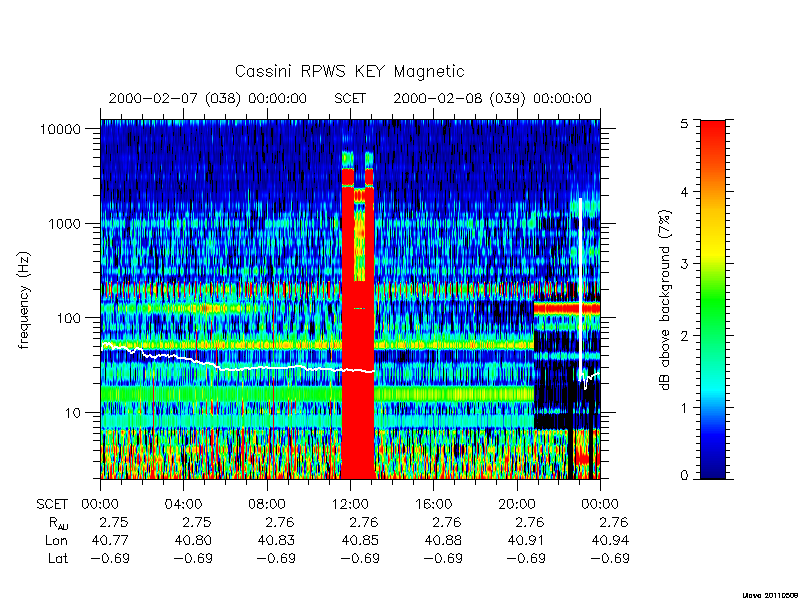800x600 pixels.
Task: Click the "20:00" time axis label
Action: coord(517,504)
